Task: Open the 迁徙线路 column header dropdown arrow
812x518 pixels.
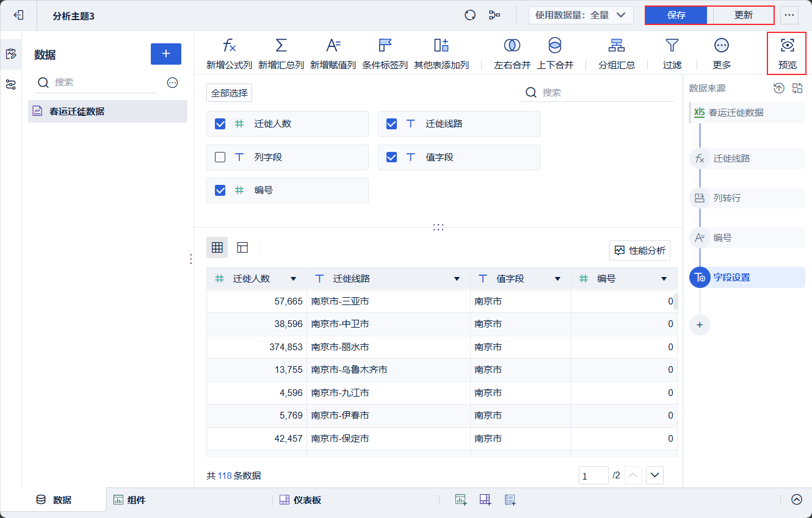Action: point(457,279)
